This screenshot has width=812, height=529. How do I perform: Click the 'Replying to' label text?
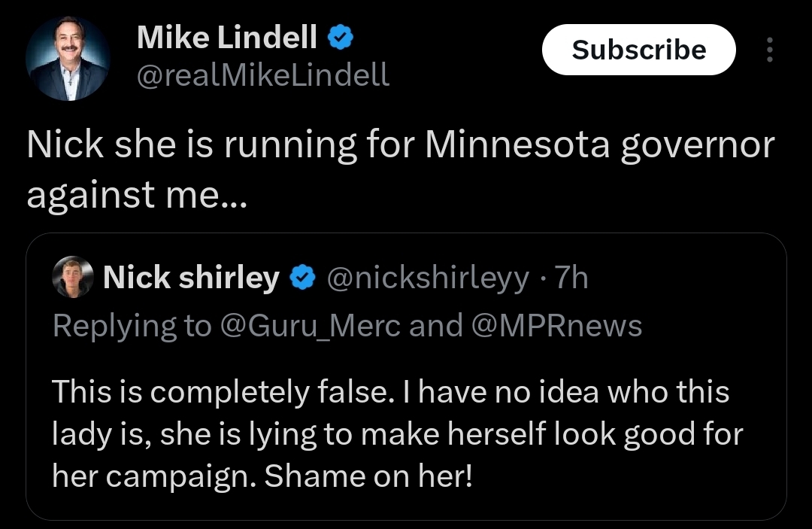(132, 325)
